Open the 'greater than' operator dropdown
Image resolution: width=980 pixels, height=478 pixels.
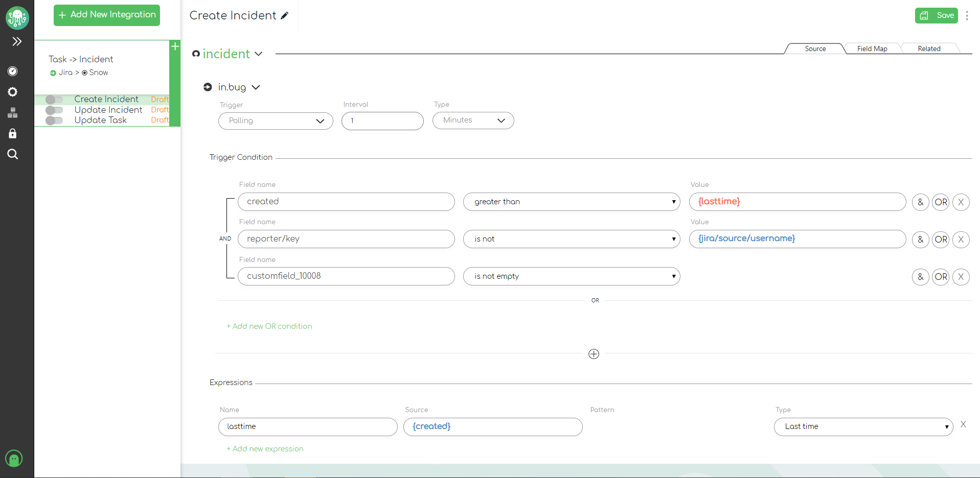pyautogui.click(x=571, y=202)
